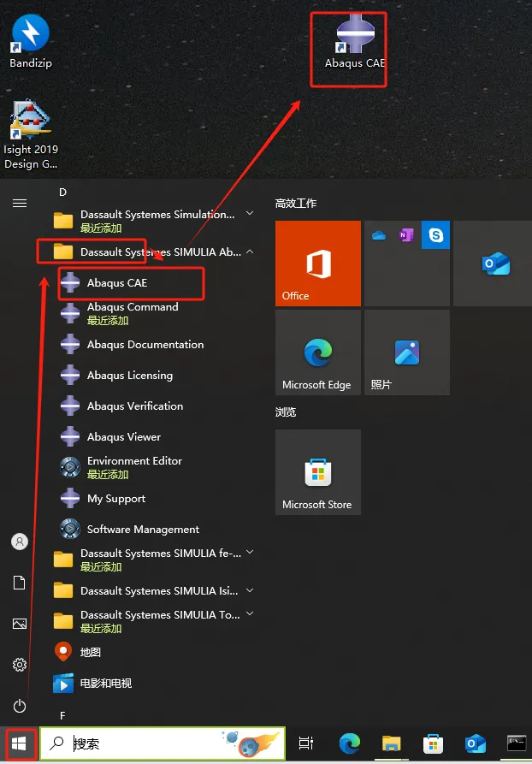Open Bandizip desktop shortcut
This screenshot has height=764, width=532.
(x=30, y=42)
